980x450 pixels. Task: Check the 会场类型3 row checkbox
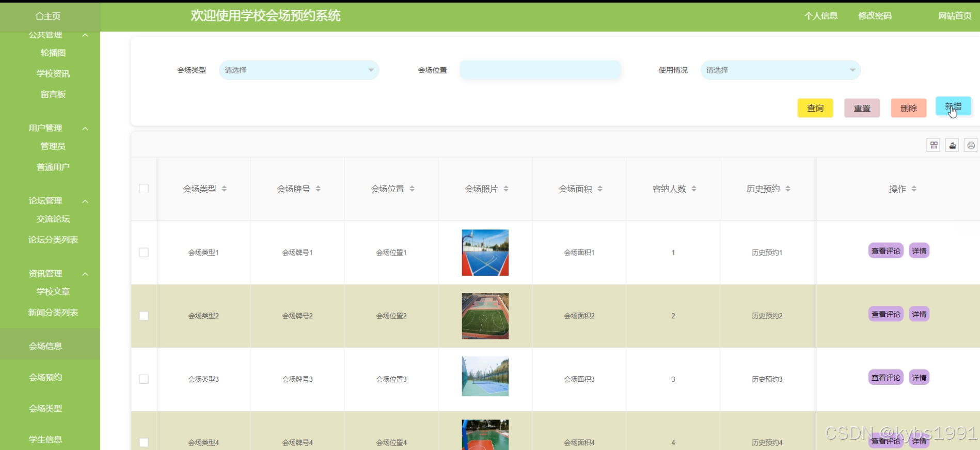pos(144,379)
